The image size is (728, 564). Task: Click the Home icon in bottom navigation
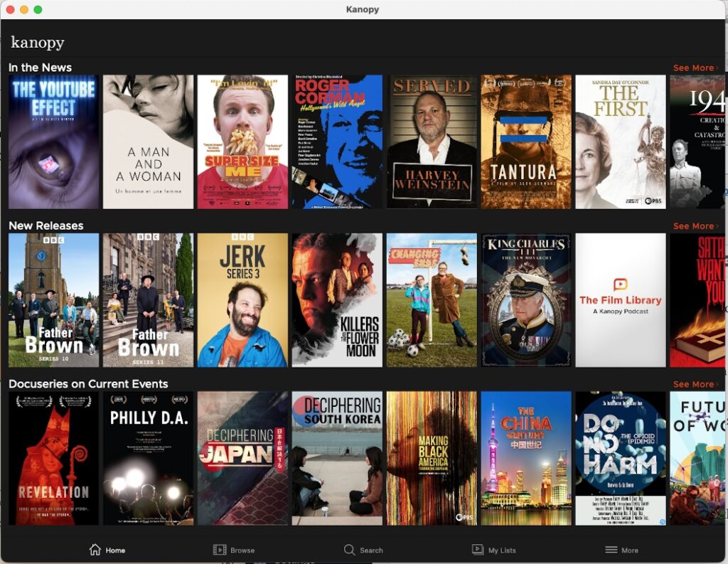coord(95,550)
